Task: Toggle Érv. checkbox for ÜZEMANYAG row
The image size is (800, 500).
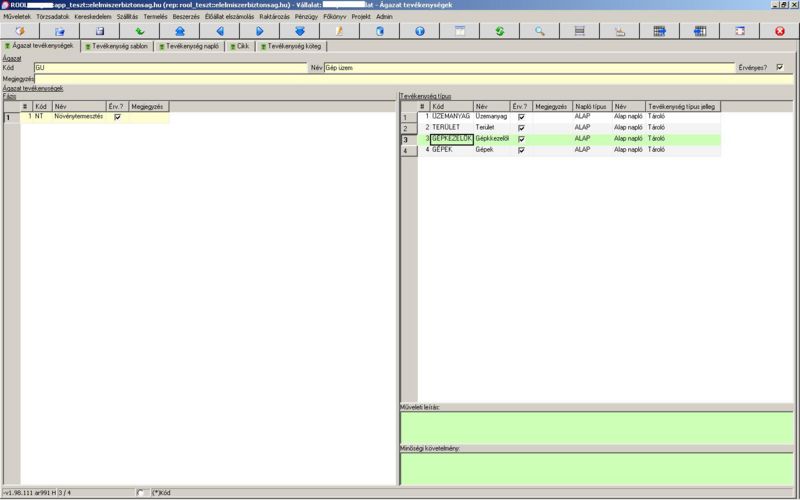Action: point(520,117)
